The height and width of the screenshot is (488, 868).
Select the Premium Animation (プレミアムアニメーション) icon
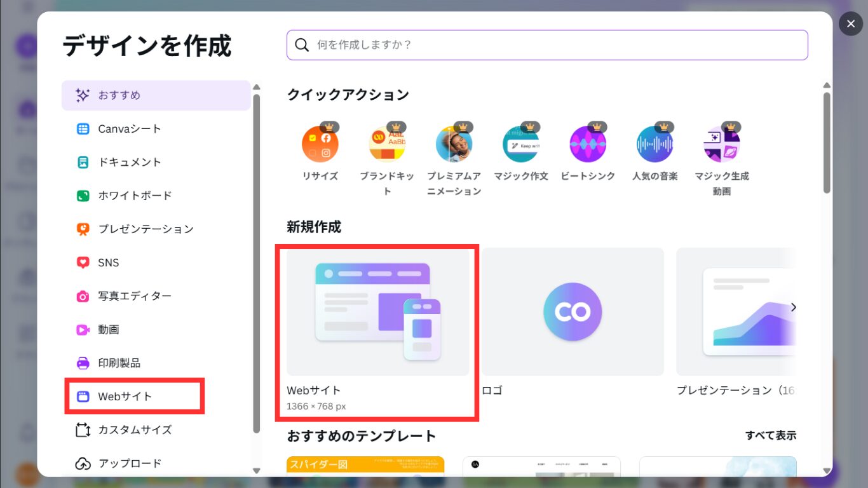(x=454, y=144)
